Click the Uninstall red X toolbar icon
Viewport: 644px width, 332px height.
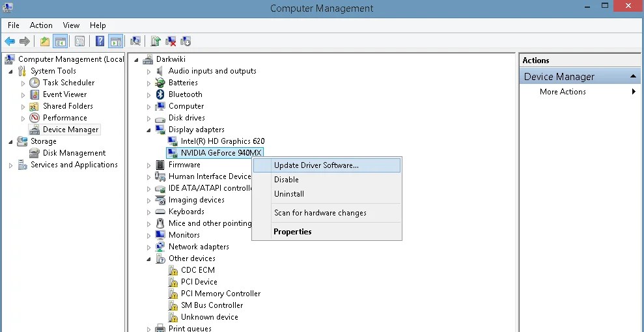171,41
